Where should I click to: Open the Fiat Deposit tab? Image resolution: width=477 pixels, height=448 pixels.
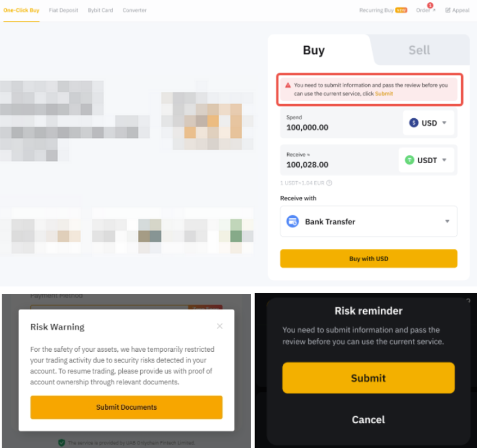(64, 10)
